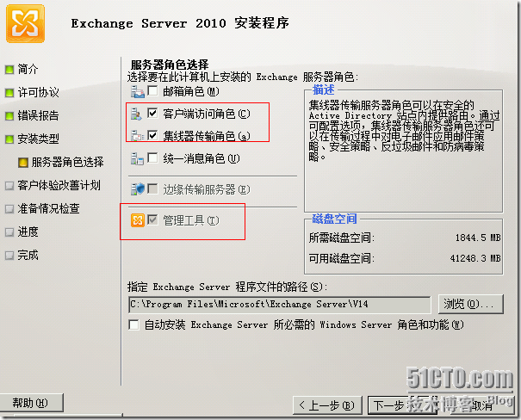The image size is (521, 420).
Task: Click the 所需磁盘空间 label
Action: tap(342, 238)
